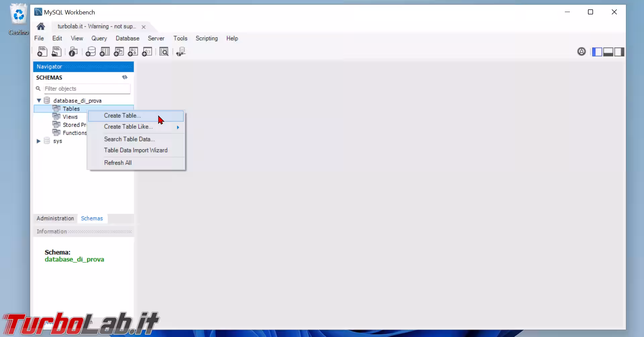Screen dimensions: 644x337
Task: Open the Create Table Like... submenu
Action: (136, 127)
